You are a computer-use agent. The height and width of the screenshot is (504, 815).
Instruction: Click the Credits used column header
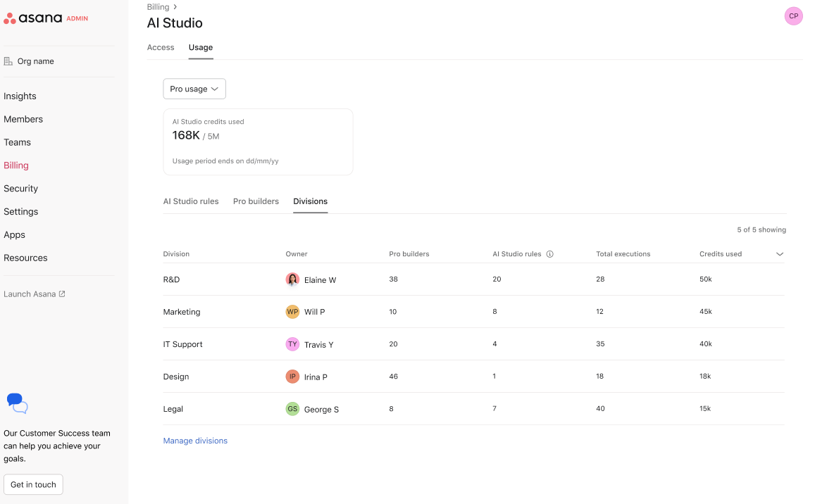[x=721, y=254]
